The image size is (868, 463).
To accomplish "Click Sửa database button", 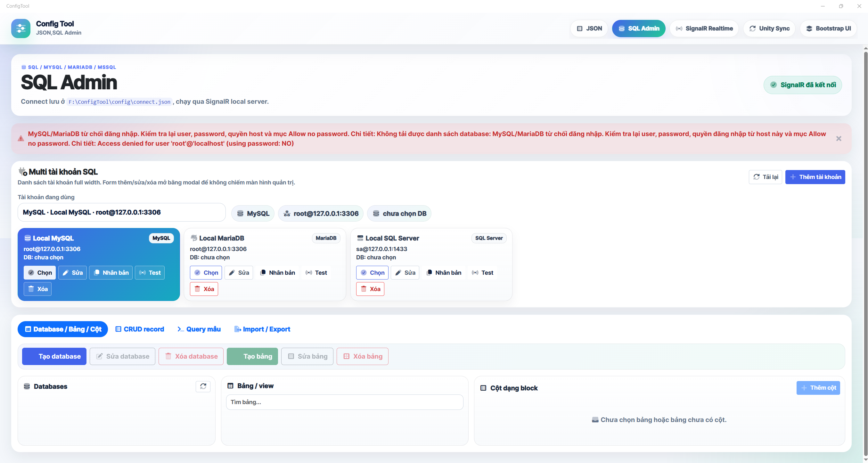I will click(x=123, y=356).
